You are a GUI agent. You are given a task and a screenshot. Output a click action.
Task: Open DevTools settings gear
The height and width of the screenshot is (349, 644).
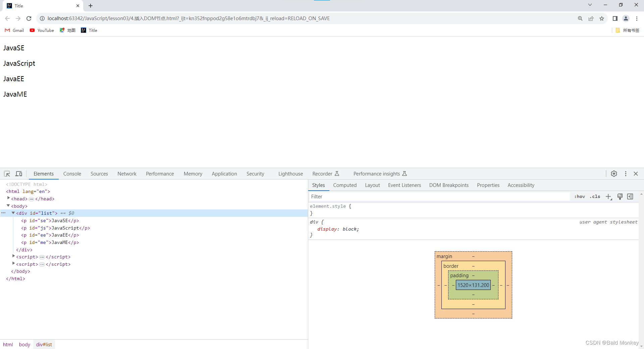pos(614,173)
